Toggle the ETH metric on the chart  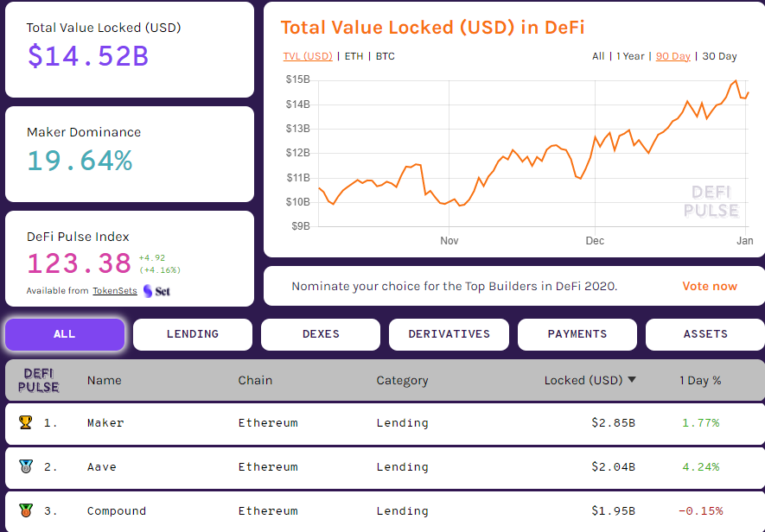point(355,56)
